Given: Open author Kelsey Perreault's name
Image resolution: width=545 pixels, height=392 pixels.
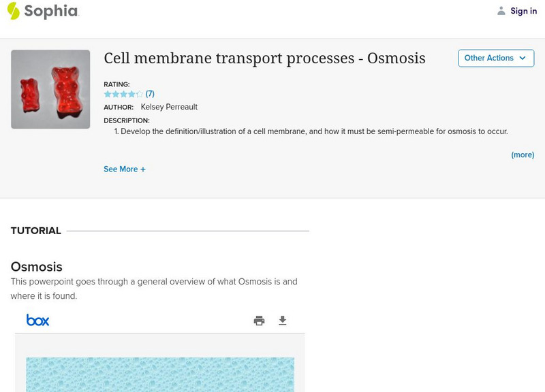Looking at the screenshot, I should (x=169, y=107).
